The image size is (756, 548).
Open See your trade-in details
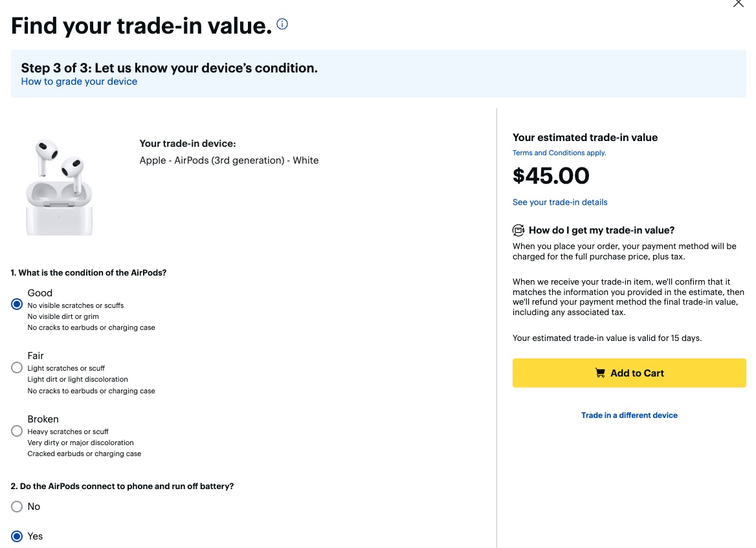pos(560,202)
